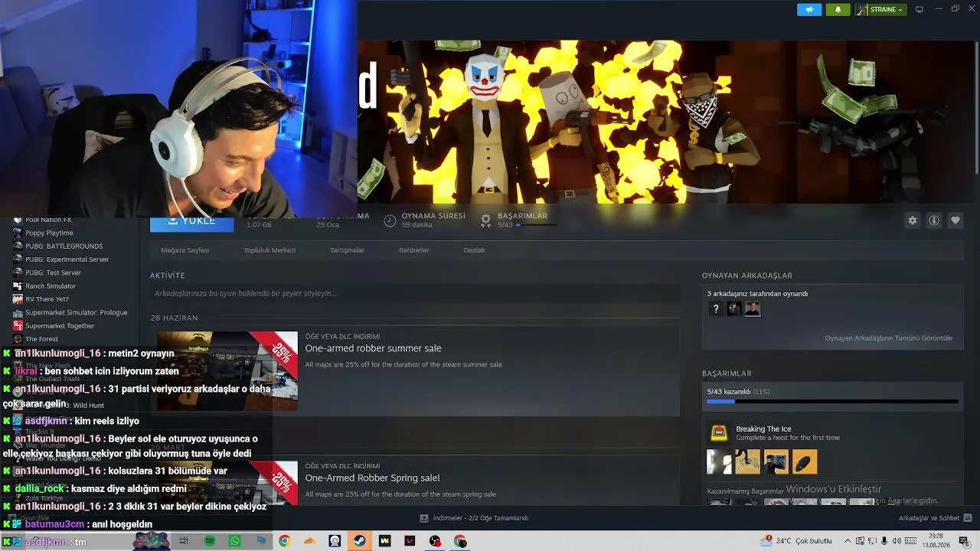This screenshot has height=551, width=980.
Task: Open Windows notification center icon
Action: point(964,541)
